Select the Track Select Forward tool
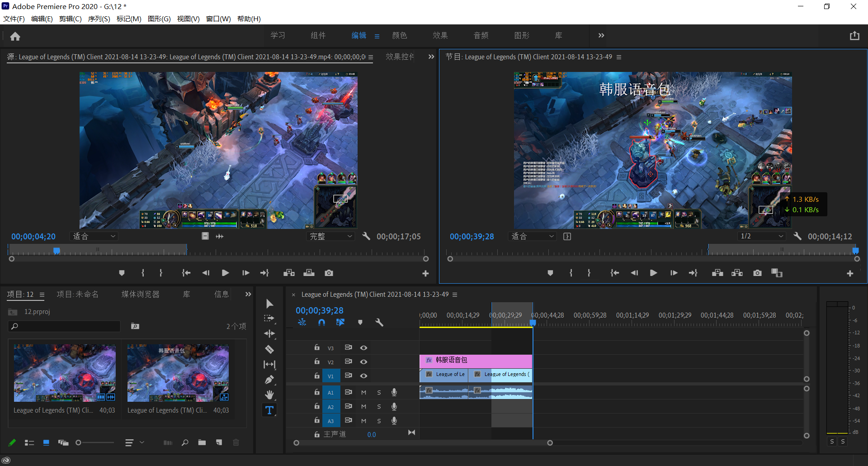 coord(269,319)
